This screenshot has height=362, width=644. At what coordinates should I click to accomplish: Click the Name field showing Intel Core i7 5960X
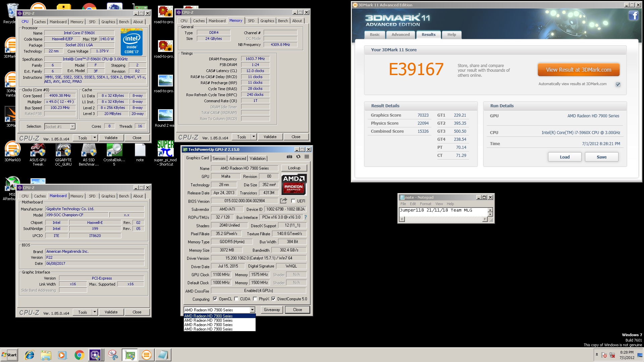[x=79, y=33]
